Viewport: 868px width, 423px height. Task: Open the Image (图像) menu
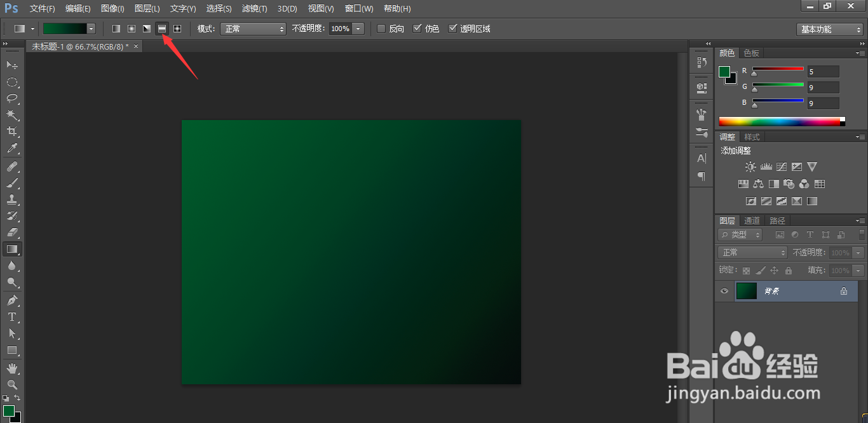pyautogui.click(x=112, y=9)
